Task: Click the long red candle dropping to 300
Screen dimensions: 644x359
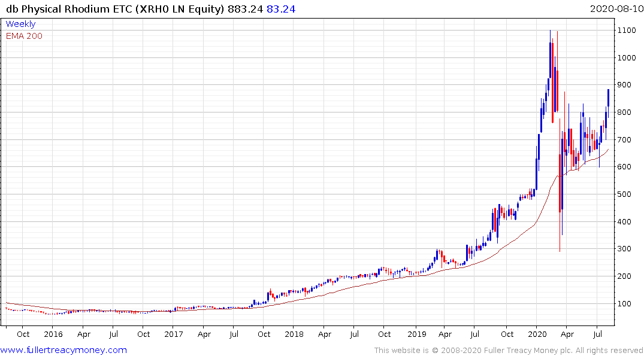Action: [x=560, y=185]
